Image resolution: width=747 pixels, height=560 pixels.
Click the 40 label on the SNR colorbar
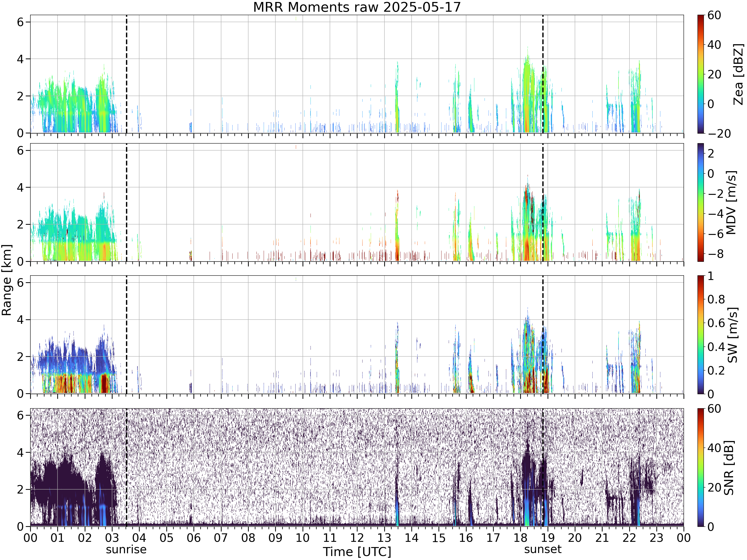point(714,448)
